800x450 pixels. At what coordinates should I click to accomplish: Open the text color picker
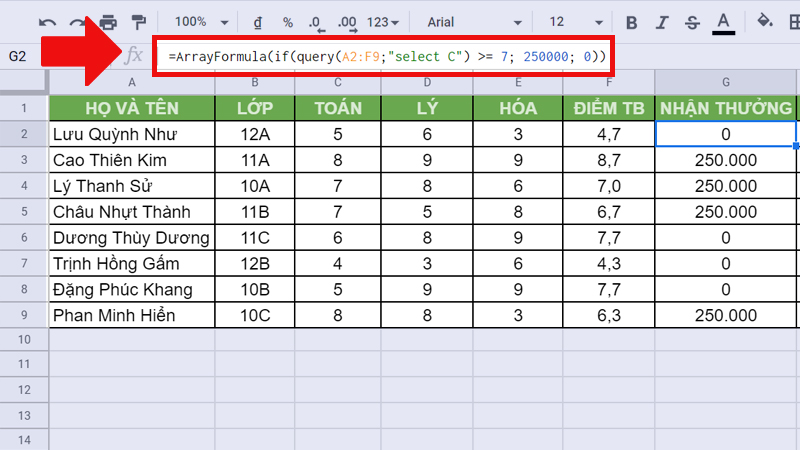tap(724, 22)
